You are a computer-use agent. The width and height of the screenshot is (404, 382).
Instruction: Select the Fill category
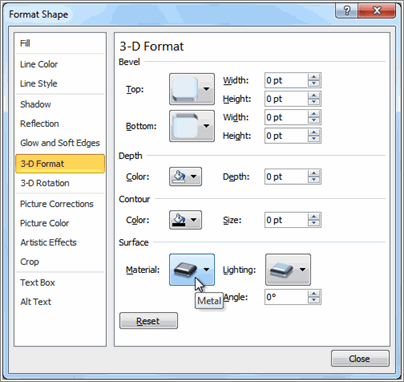60,43
